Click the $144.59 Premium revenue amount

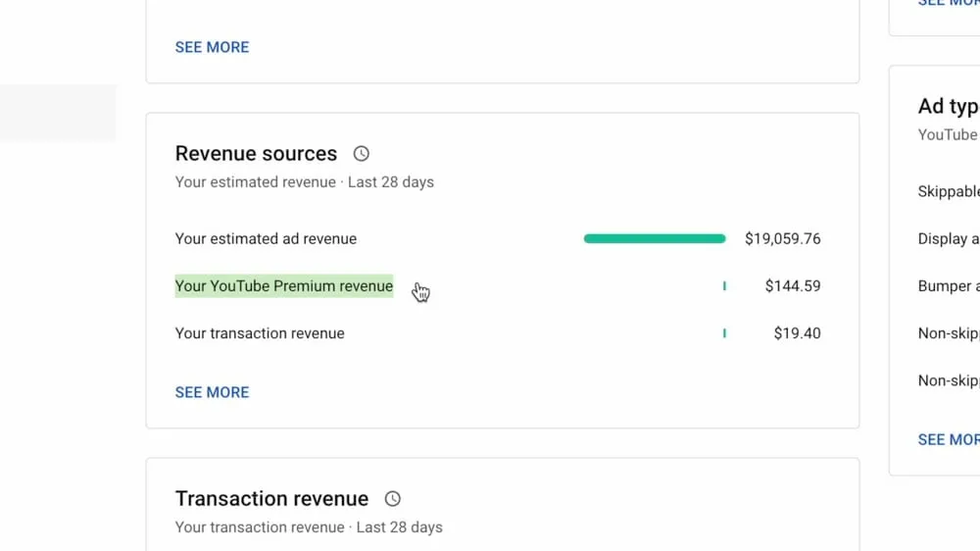click(792, 286)
